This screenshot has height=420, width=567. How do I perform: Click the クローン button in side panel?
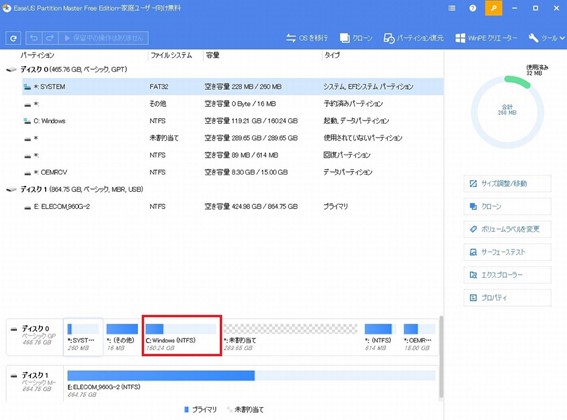[x=507, y=206]
